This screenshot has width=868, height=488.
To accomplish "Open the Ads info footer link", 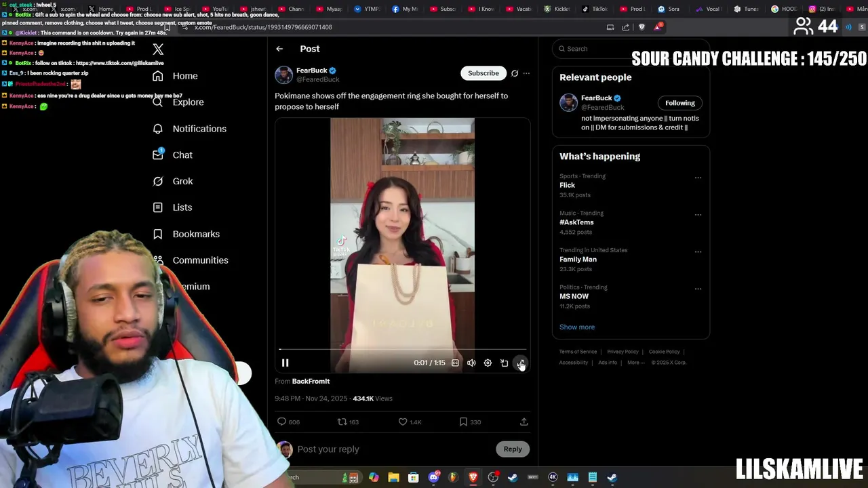I will [608, 363].
